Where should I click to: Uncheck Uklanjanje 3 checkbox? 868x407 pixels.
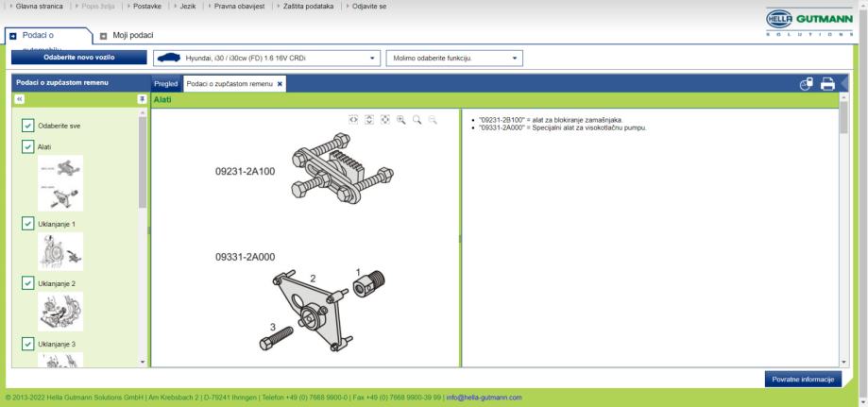coord(28,344)
